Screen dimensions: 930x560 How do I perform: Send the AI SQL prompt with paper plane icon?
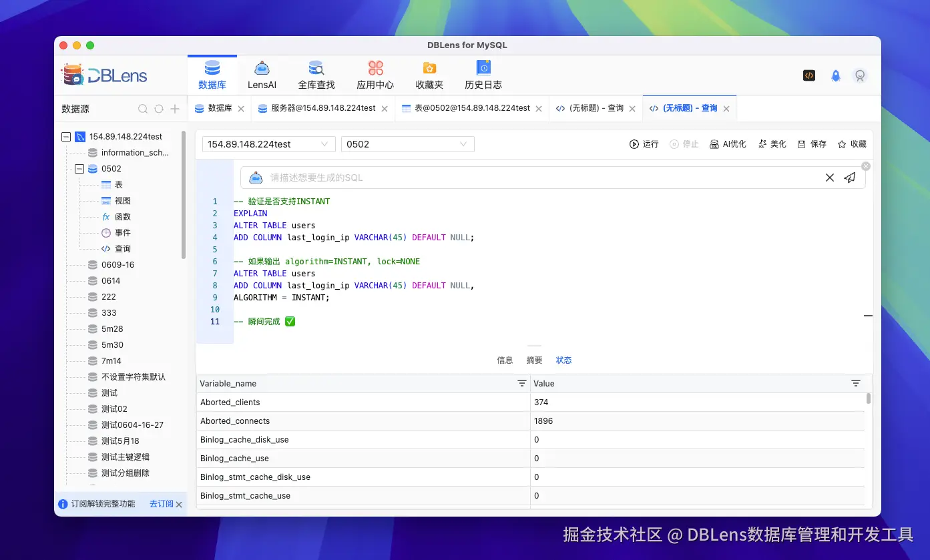click(x=850, y=178)
